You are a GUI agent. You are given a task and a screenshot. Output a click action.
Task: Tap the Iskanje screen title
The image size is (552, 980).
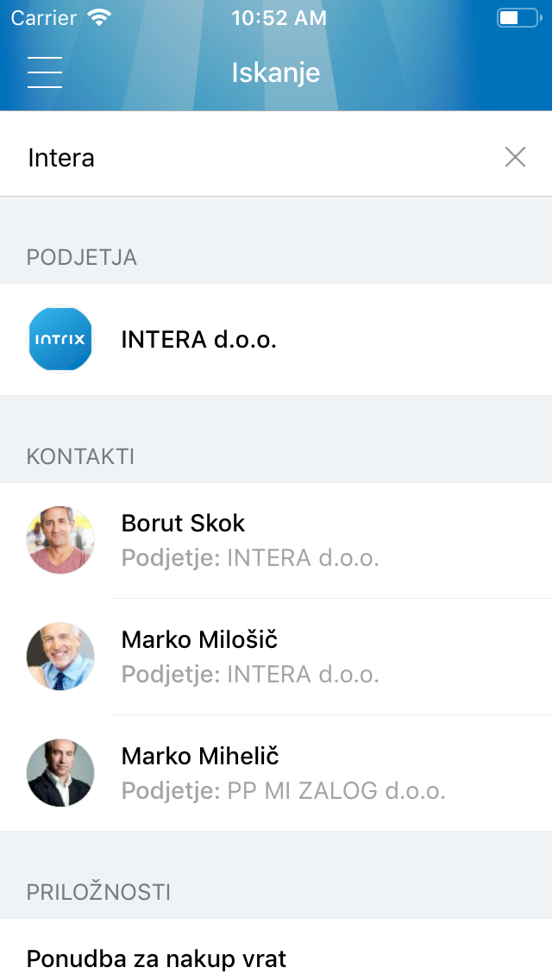pyautogui.click(x=276, y=72)
